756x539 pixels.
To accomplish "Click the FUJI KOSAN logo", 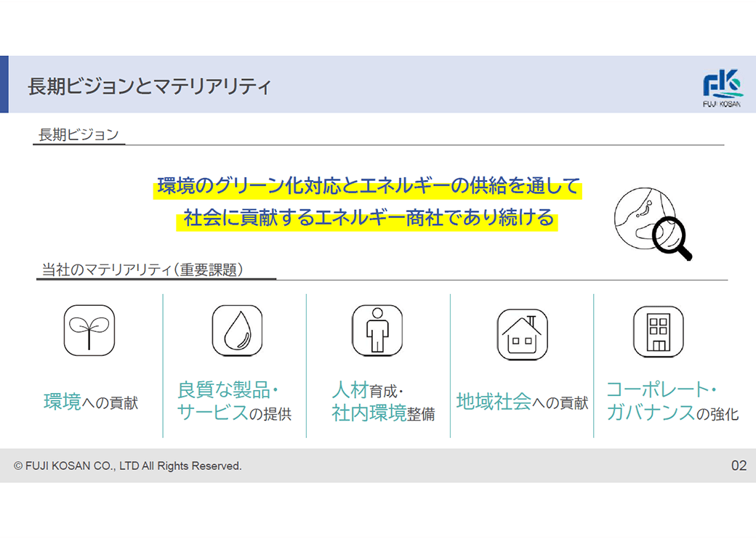I will 722,88.
